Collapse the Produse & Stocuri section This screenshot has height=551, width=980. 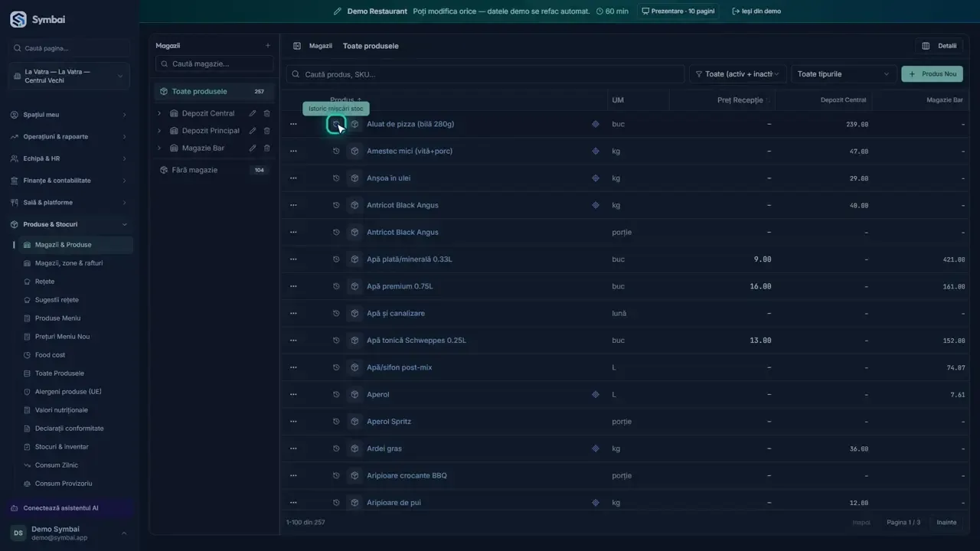(70, 224)
